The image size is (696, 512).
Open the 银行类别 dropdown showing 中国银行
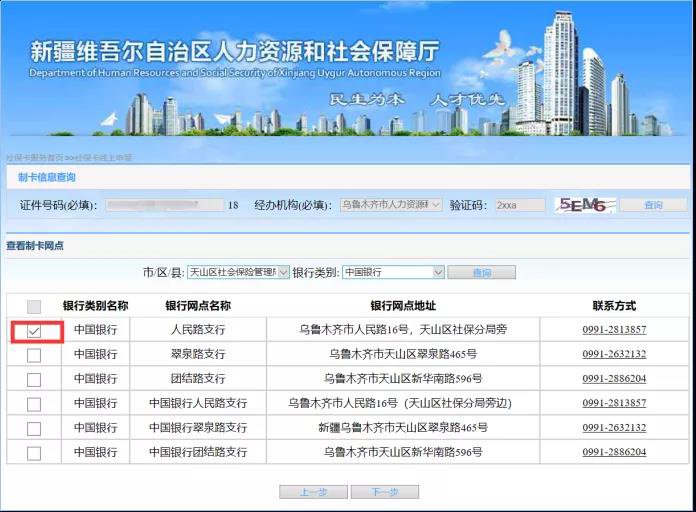[393, 272]
